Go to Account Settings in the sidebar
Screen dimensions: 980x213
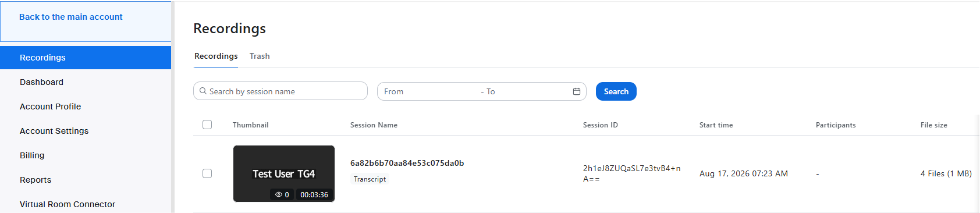(x=54, y=131)
